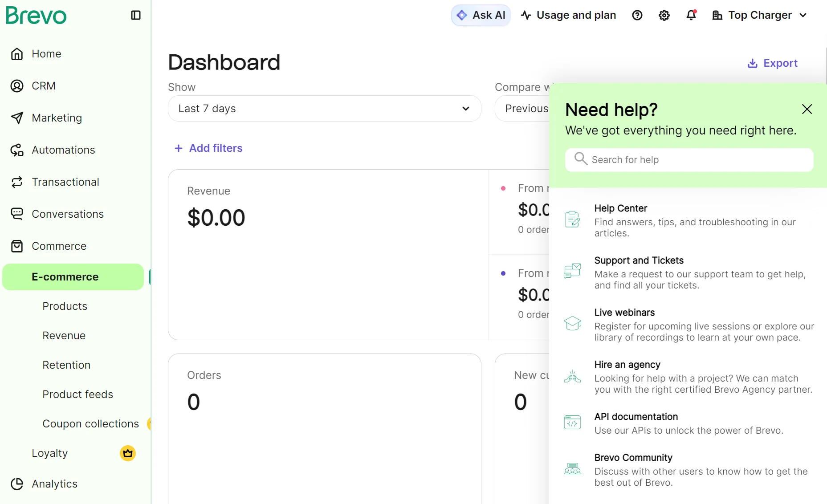Viewport: 827px width, 504px height.
Task: Click the Loyalty crown badge icon
Action: tap(128, 453)
